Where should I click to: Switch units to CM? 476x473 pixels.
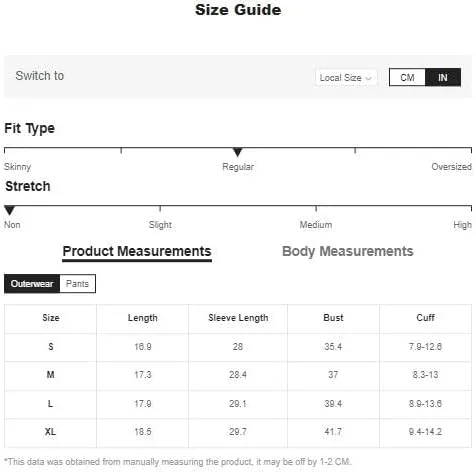tap(407, 78)
